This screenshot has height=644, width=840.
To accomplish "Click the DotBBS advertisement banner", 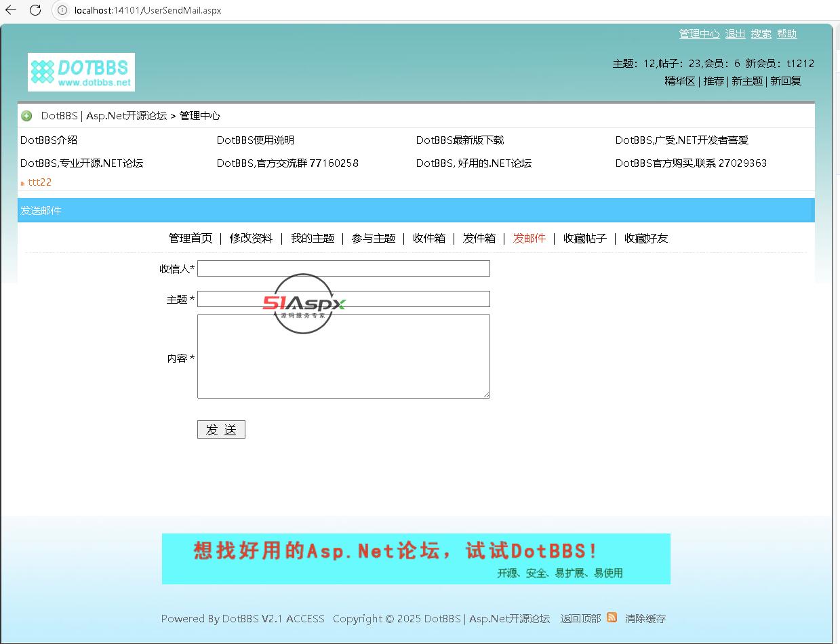I will pyautogui.click(x=416, y=559).
